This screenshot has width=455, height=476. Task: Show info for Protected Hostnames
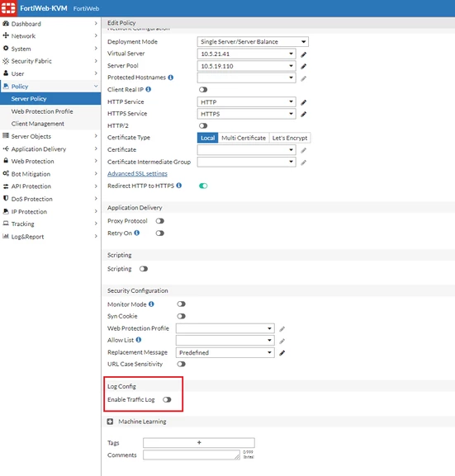pos(170,78)
